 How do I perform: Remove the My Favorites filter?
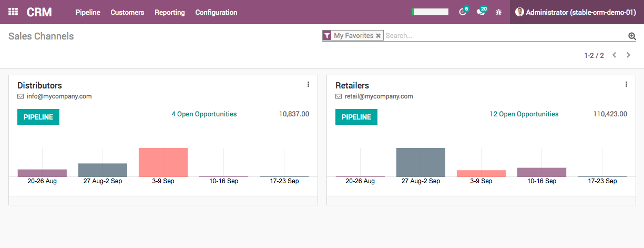click(378, 36)
